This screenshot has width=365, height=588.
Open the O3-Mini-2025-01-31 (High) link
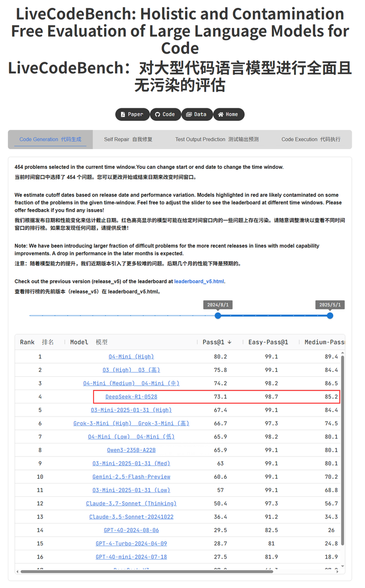[131, 410]
